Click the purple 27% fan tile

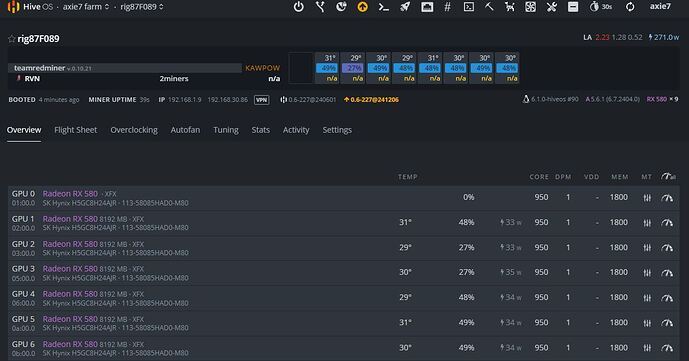point(353,68)
